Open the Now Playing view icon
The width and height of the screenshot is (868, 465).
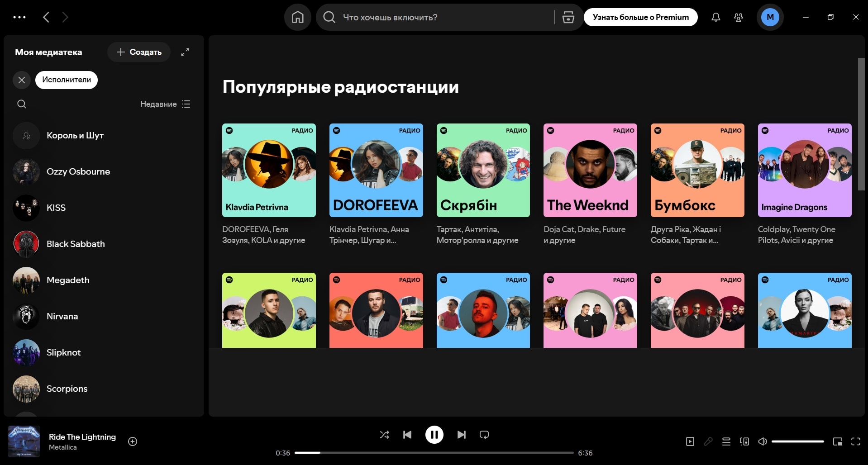690,441
